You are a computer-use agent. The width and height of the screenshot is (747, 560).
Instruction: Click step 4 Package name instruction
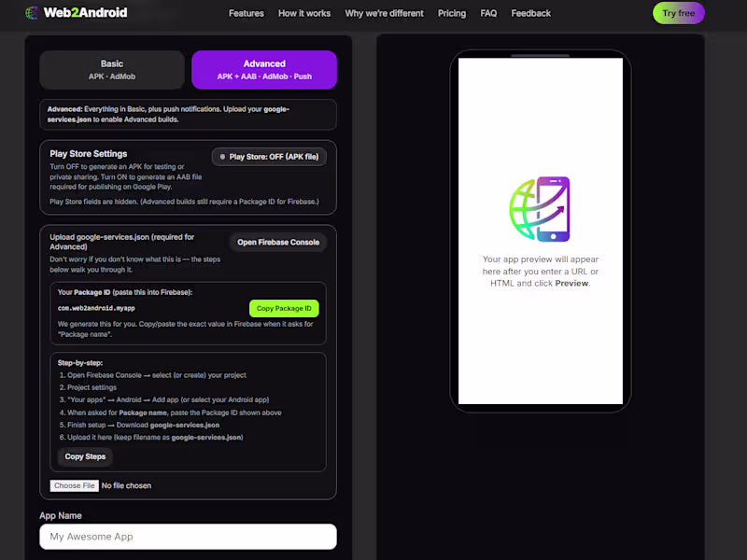pyautogui.click(x=171, y=413)
